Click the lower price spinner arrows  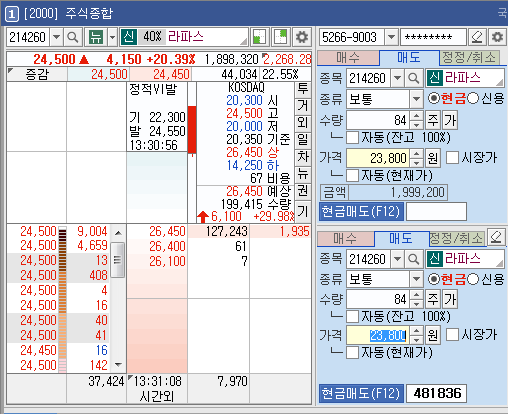pos(416,335)
